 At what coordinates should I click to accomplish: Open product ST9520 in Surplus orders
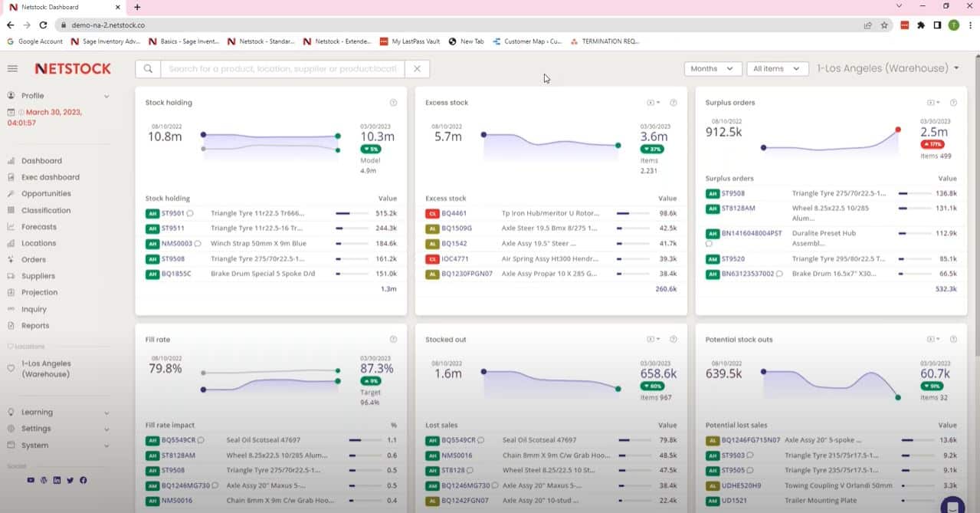(x=733, y=259)
